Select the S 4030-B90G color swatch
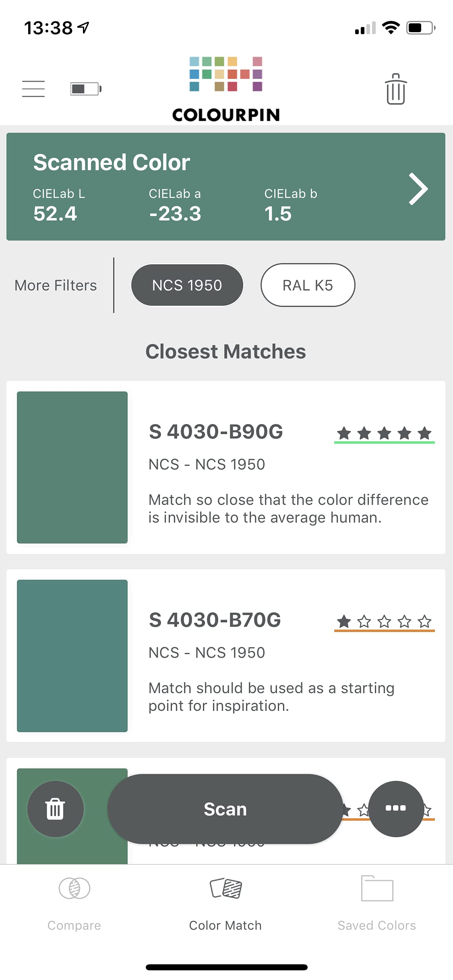Screen dimensions: 453x980 click(72, 467)
